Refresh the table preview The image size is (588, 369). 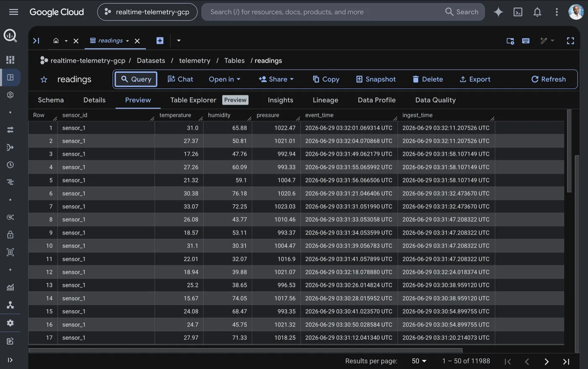(x=549, y=79)
